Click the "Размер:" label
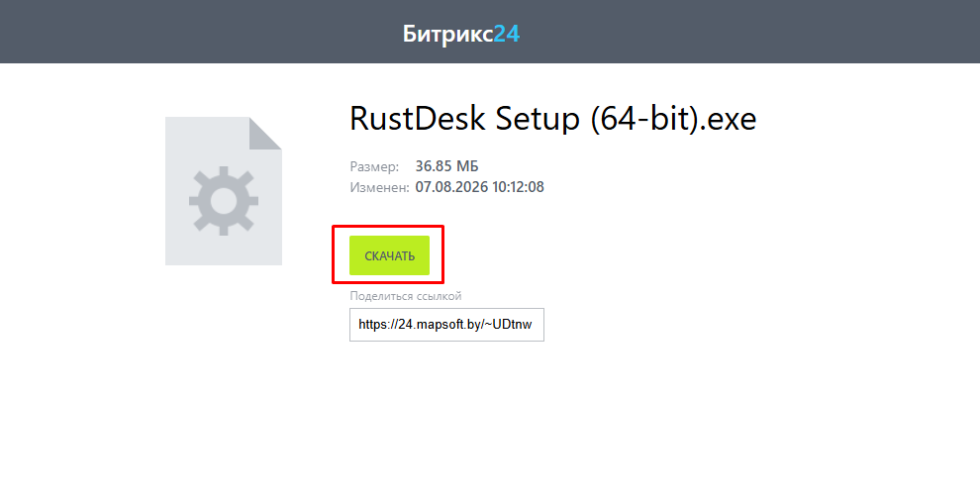 tap(374, 167)
